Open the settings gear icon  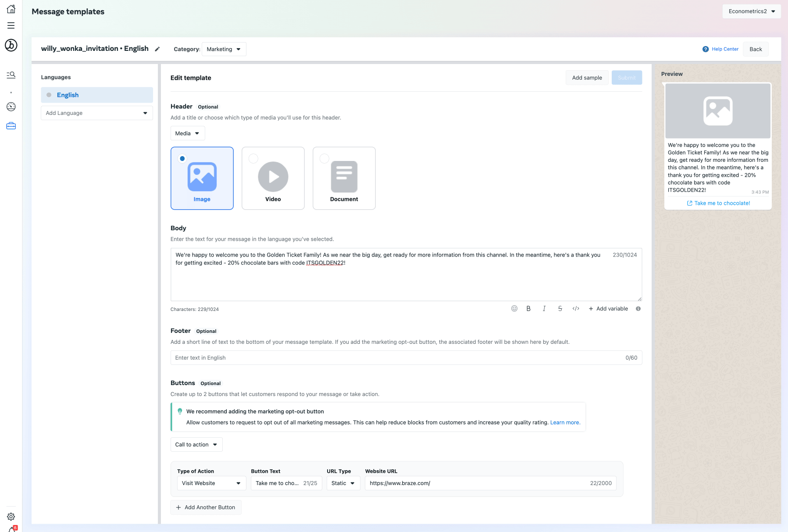point(11,517)
